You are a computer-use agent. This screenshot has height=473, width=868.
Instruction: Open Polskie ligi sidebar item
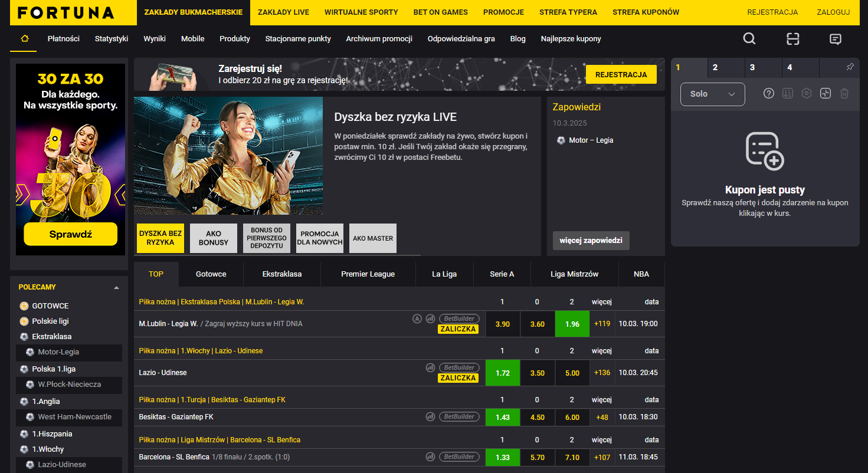tap(50, 321)
